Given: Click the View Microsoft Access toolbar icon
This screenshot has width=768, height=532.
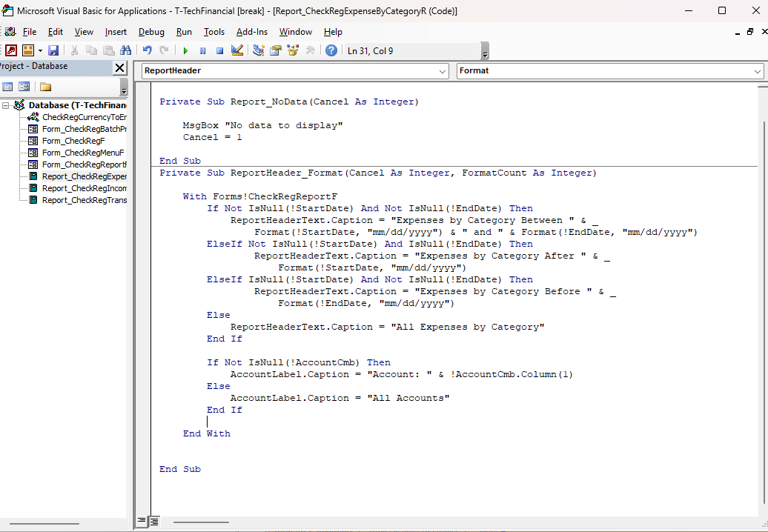Looking at the screenshot, I should coord(11,50).
